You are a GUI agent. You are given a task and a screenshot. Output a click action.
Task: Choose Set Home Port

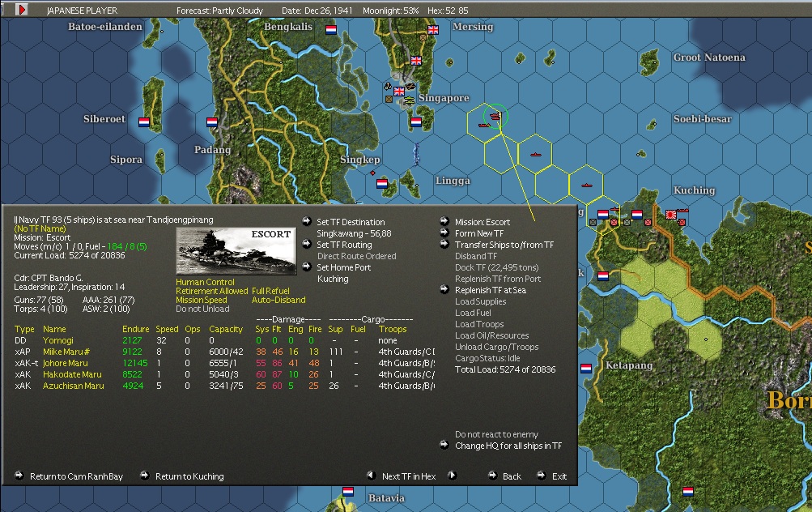click(344, 267)
